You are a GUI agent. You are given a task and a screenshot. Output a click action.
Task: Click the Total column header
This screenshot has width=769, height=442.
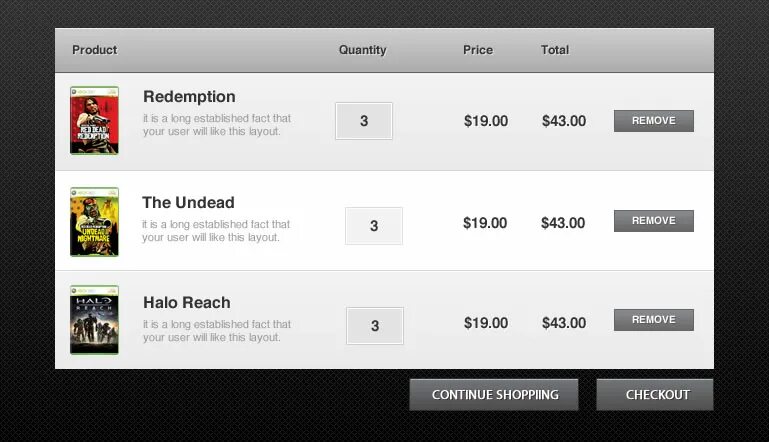tap(555, 50)
